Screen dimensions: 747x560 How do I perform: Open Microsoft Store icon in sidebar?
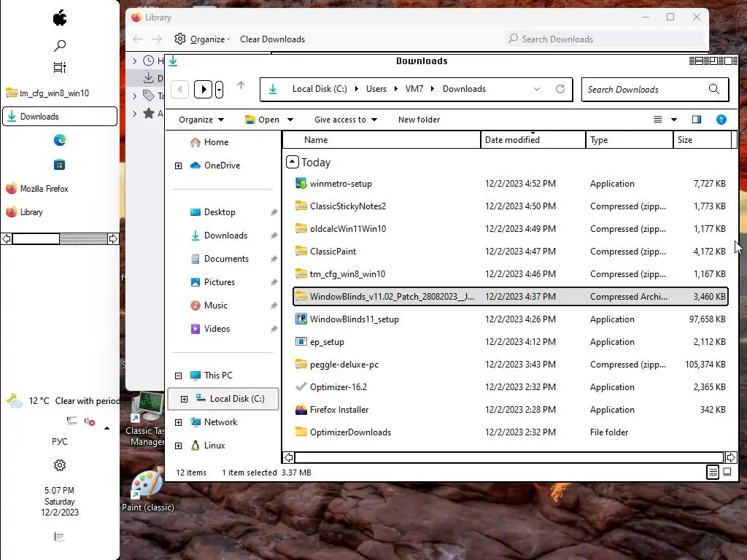tap(60, 165)
